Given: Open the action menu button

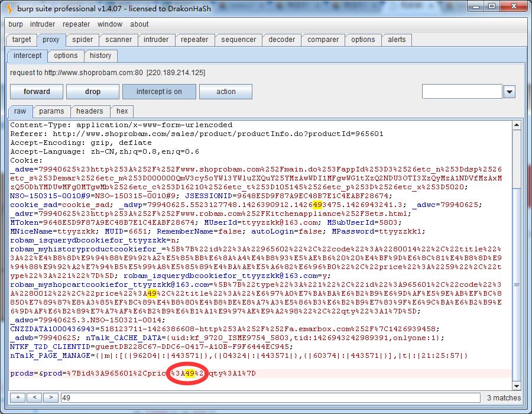Looking at the screenshot, I should pyautogui.click(x=226, y=92).
